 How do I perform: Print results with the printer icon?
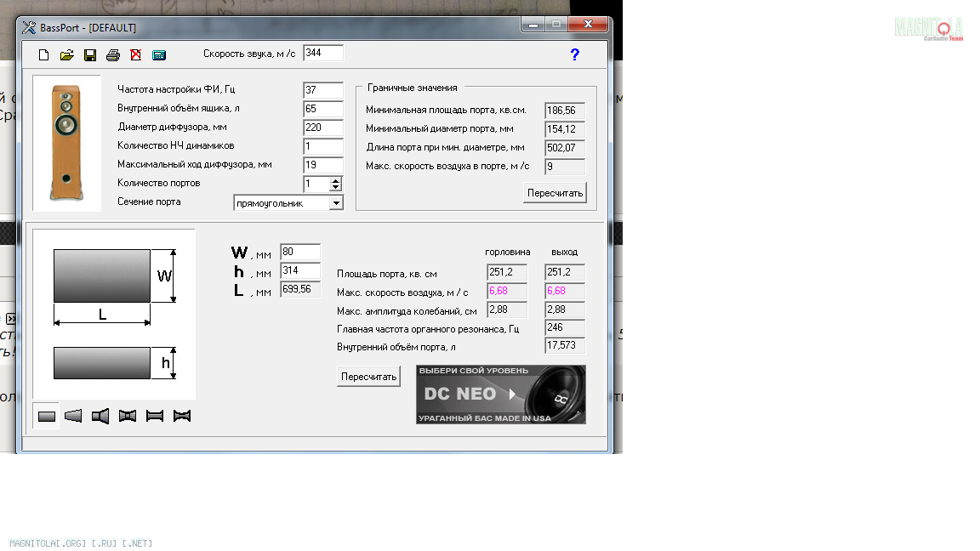(113, 55)
